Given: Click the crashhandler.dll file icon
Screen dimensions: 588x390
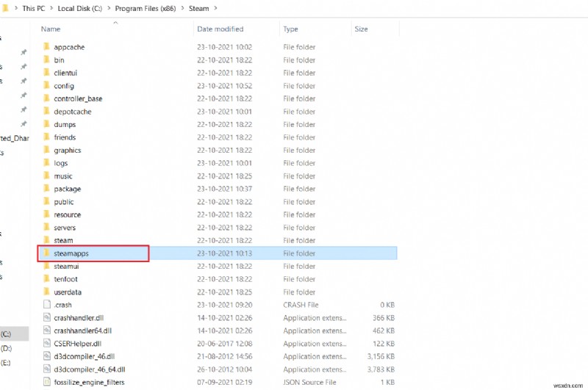Looking at the screenshot, I should (47, 317).
